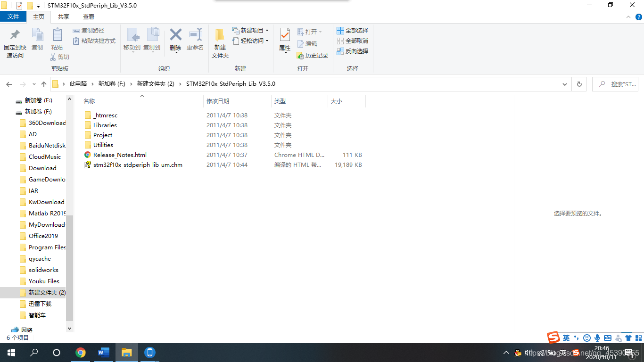This screenshot has height=362, width=644.
Task: Click History (历史记录) in ribbon
Action: pyautogui.click(x=312, y=56)
